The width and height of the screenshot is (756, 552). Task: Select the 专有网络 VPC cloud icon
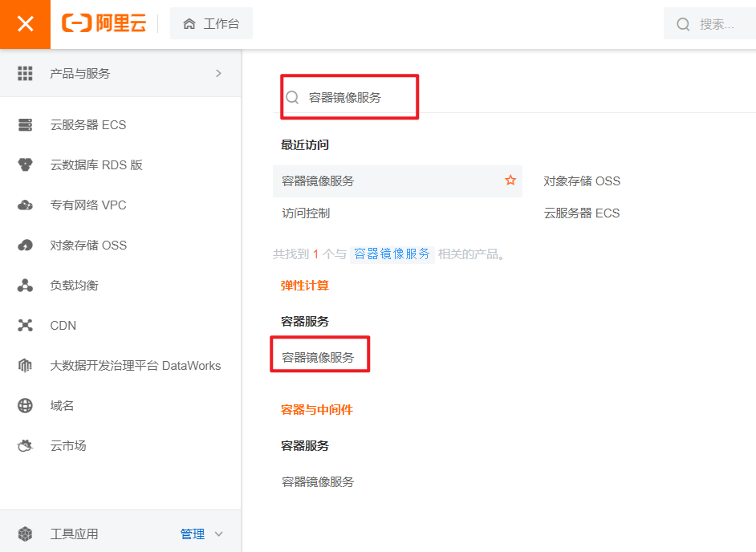coord(25,205)
